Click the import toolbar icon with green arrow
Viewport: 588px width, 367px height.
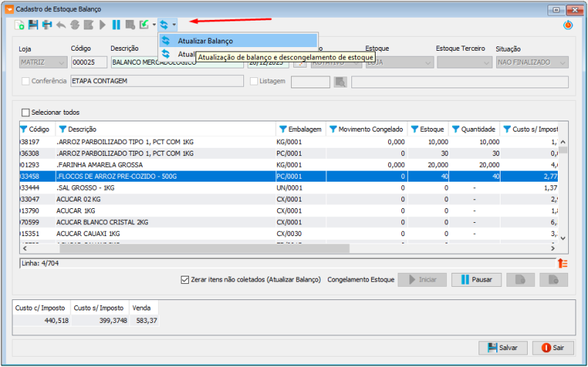click(144, 25)
